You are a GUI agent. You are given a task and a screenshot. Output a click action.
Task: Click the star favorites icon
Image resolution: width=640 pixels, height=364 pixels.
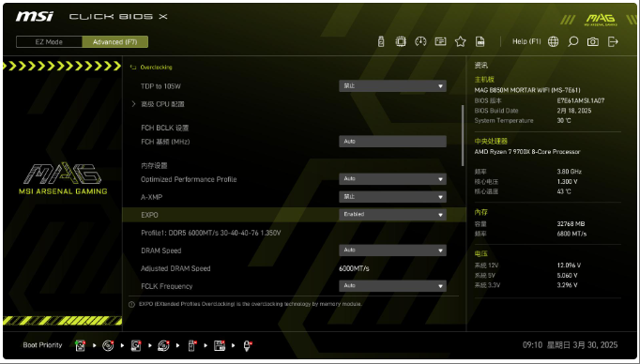(x=461, y=41)
